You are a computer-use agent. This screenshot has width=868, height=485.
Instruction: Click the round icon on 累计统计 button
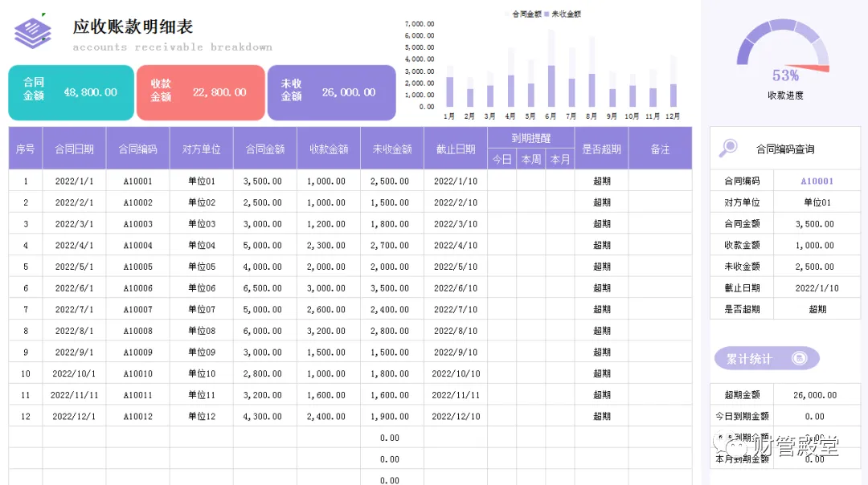click(x=800, y=358)
